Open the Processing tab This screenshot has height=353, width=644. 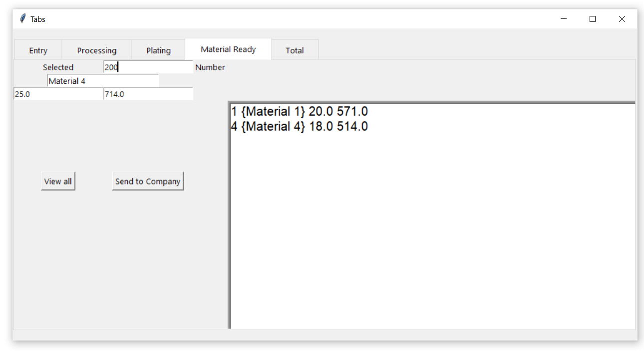(96, 50)
